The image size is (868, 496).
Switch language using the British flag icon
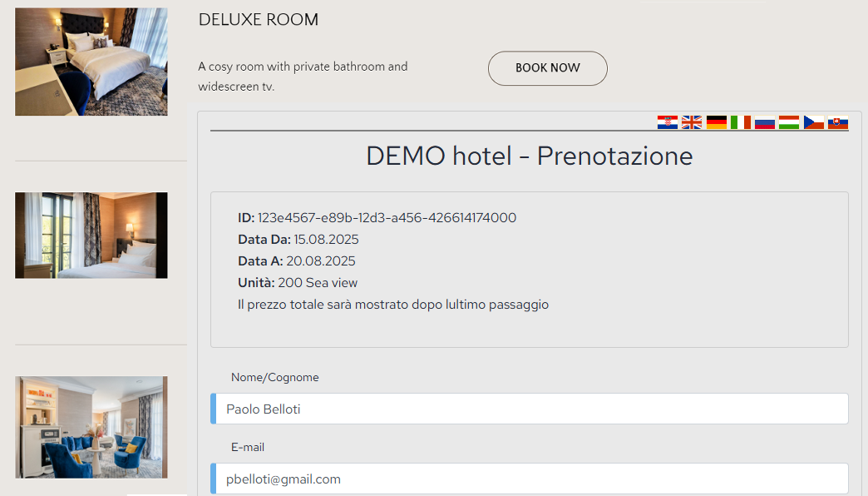(692, 122)
